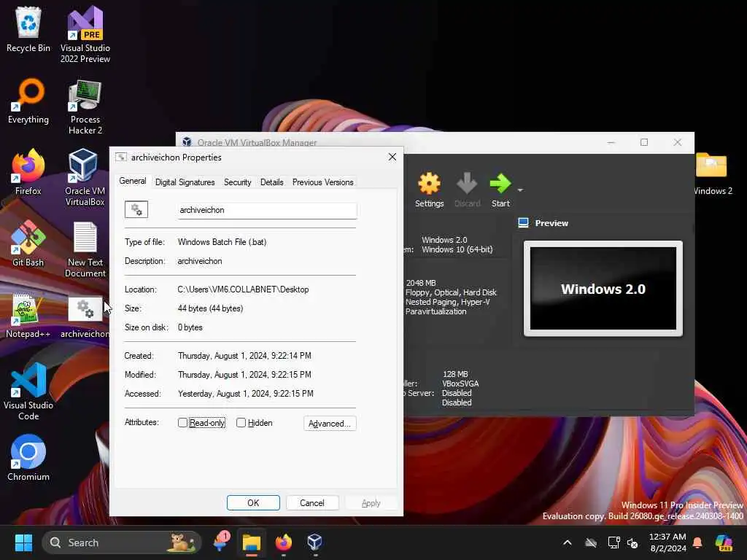Select the Firefox desktop shortcut
This screenshot has height=560, width=747.
point(28,172)
